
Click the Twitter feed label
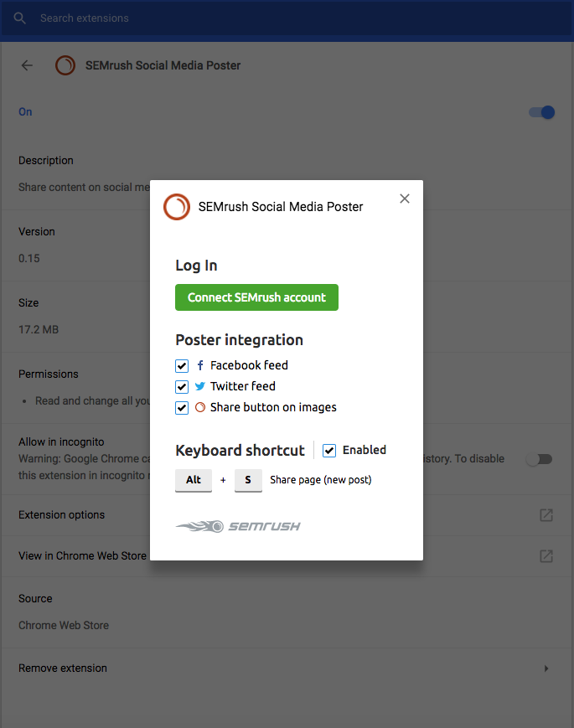click(243, 386)
